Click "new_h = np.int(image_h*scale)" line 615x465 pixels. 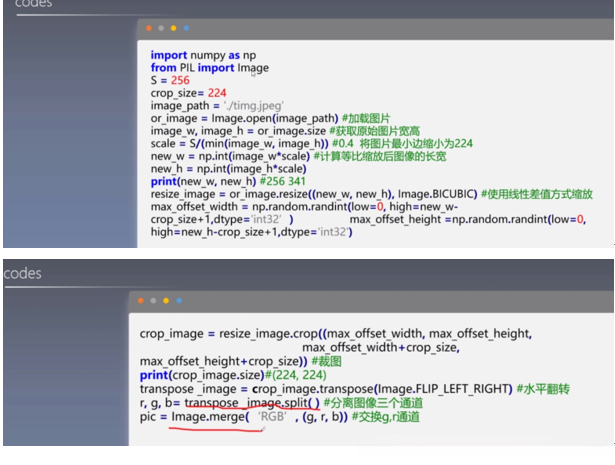point(228,169)
